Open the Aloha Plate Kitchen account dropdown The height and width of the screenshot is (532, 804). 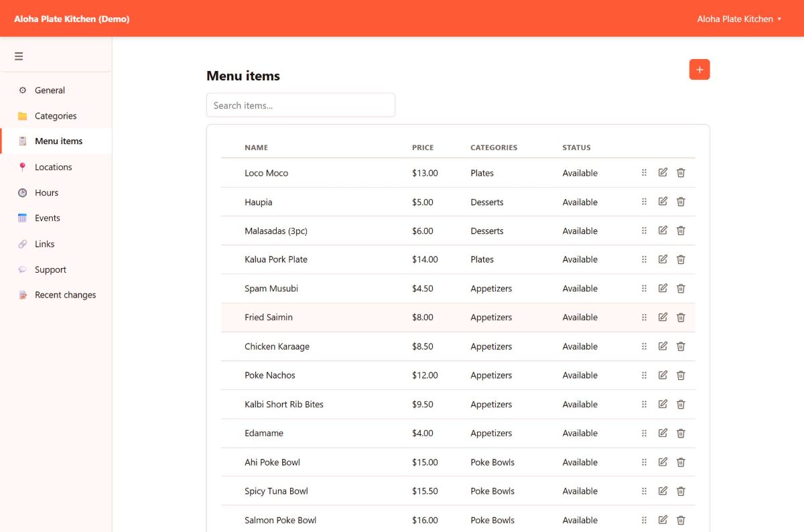739,19
